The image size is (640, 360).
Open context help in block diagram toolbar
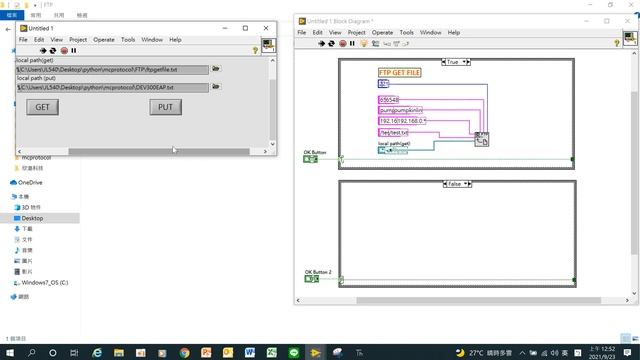(617, 43)
